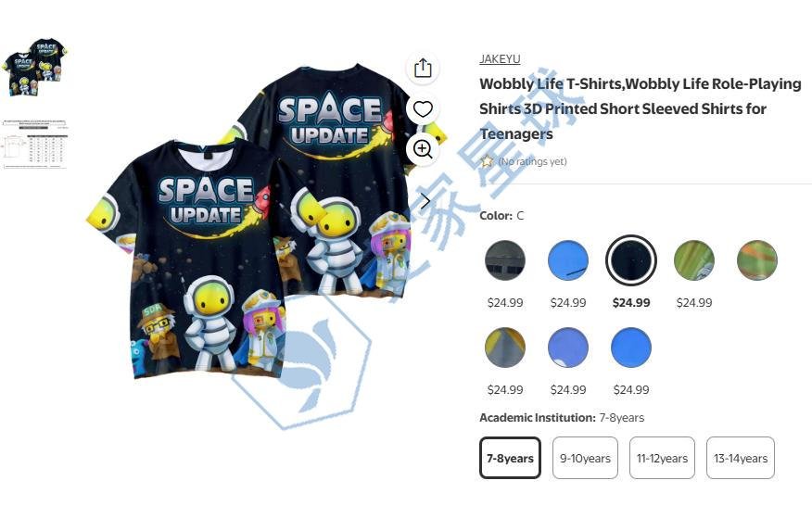Choose the green striped color swatch
The height and width of the screenshot is (506, 812).
(x=694, y=260)
